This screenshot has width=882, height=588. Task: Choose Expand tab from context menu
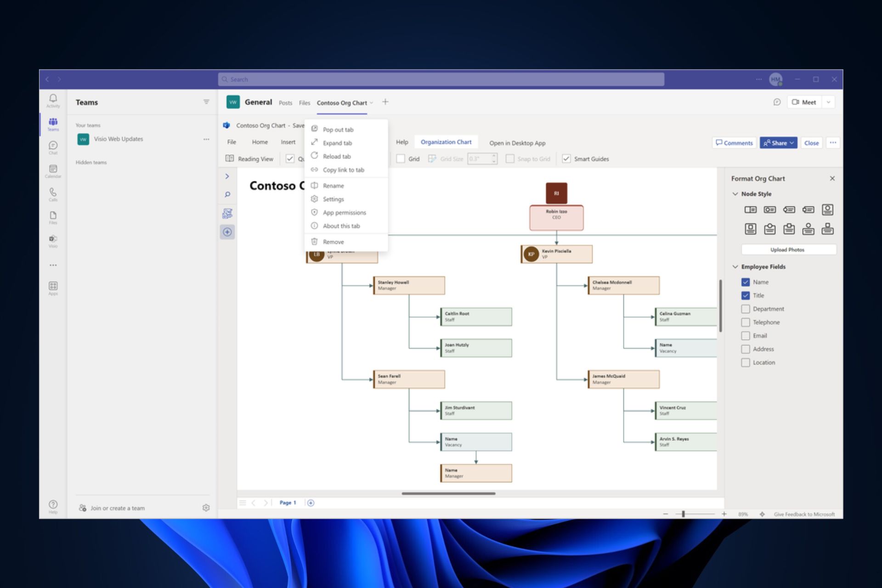346,143
